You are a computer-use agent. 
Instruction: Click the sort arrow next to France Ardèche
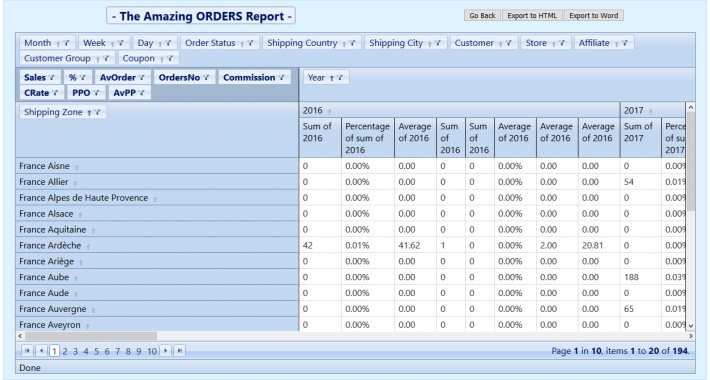(x=88, y=247)
